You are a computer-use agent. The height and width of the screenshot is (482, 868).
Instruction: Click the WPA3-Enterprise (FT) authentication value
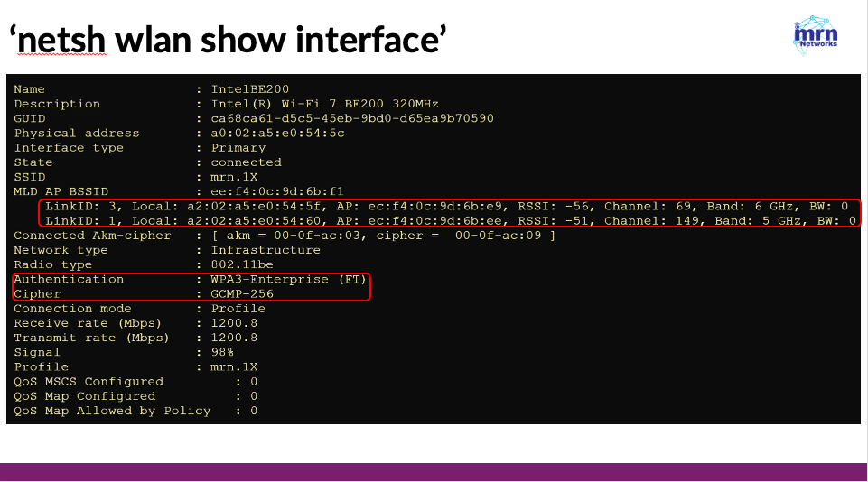[288, 280]
